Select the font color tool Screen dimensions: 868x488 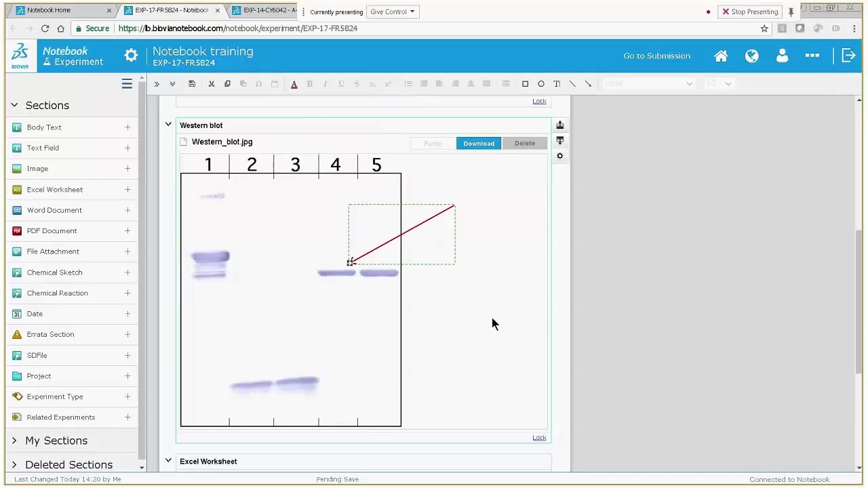294,84
